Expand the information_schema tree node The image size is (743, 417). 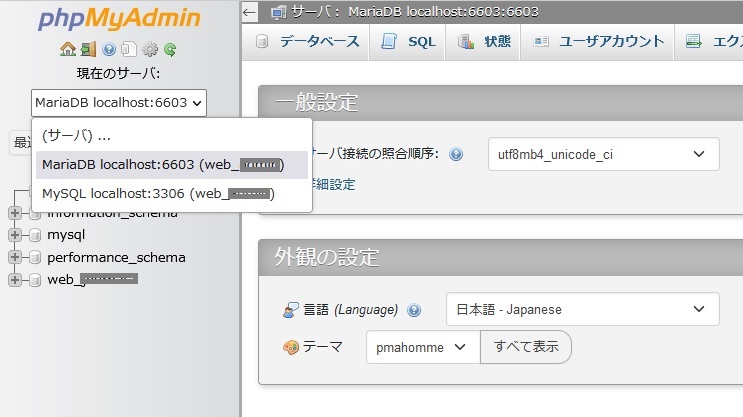pos(15,213)
